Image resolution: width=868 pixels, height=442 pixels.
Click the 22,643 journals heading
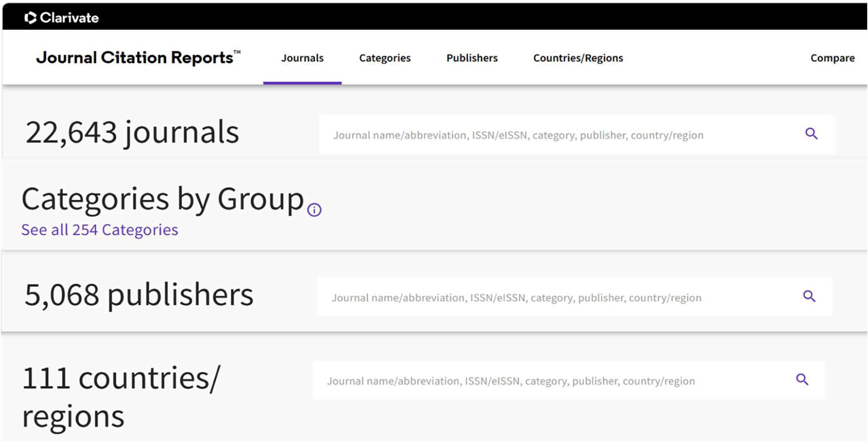coord(132,132)
